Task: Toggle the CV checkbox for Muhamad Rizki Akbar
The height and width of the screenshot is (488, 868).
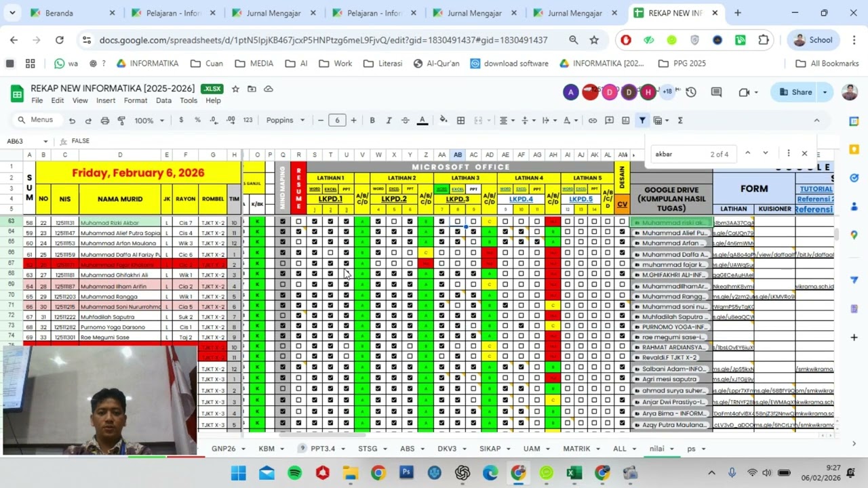Action: pyautogui.click(x=623, y=222)
